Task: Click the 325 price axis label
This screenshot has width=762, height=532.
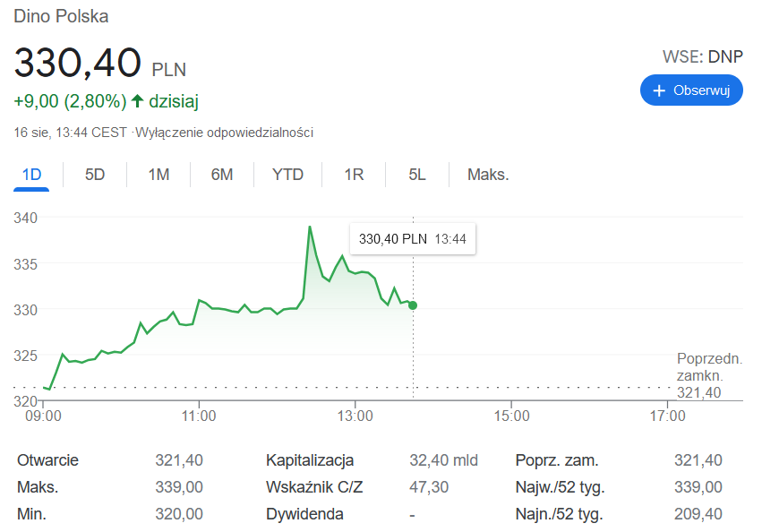Action: [25, 356]
